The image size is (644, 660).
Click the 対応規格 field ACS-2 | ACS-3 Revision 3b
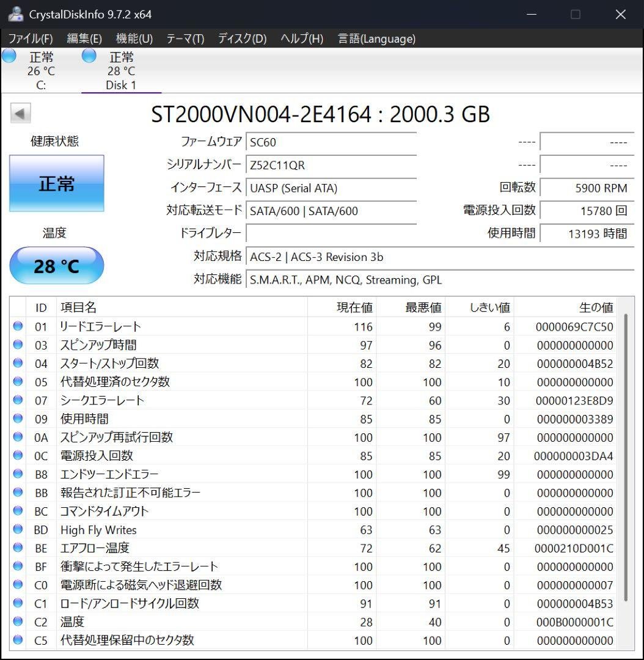click(x=440, y=256)
